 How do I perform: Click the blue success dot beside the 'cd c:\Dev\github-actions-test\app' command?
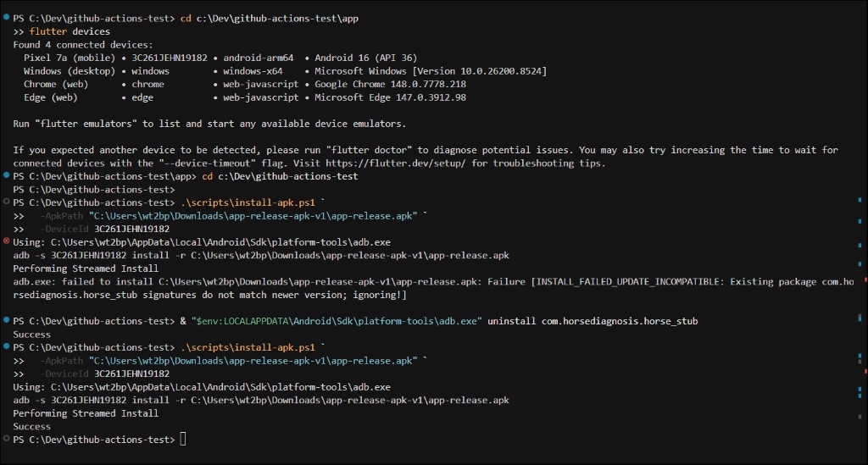pyautogui.click(x=6, y=17)
